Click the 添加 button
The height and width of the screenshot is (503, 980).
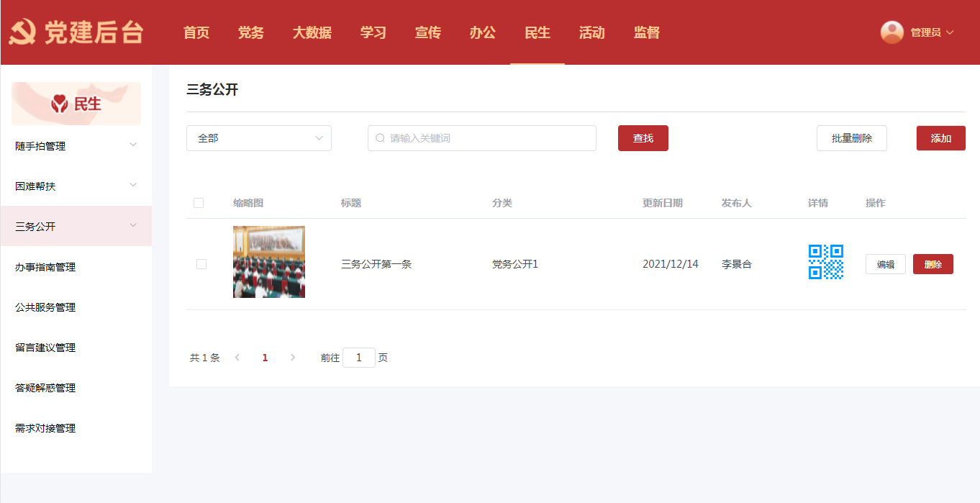pos(940,138)
